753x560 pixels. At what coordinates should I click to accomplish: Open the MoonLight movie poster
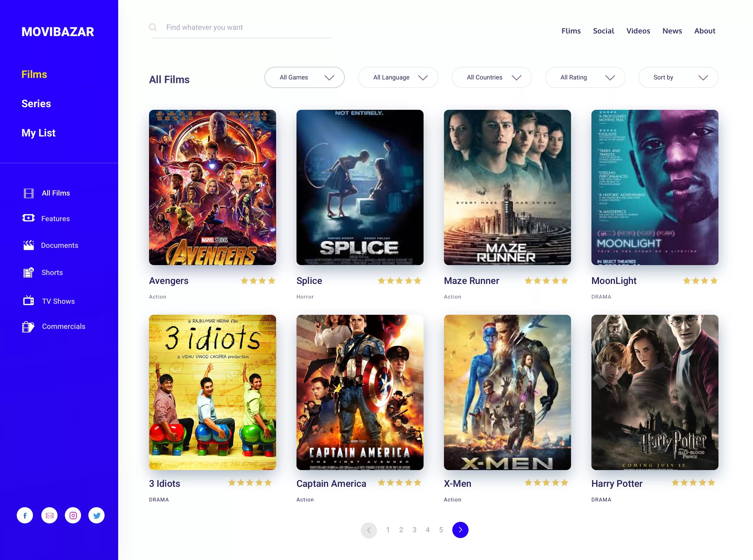(655, 187)
